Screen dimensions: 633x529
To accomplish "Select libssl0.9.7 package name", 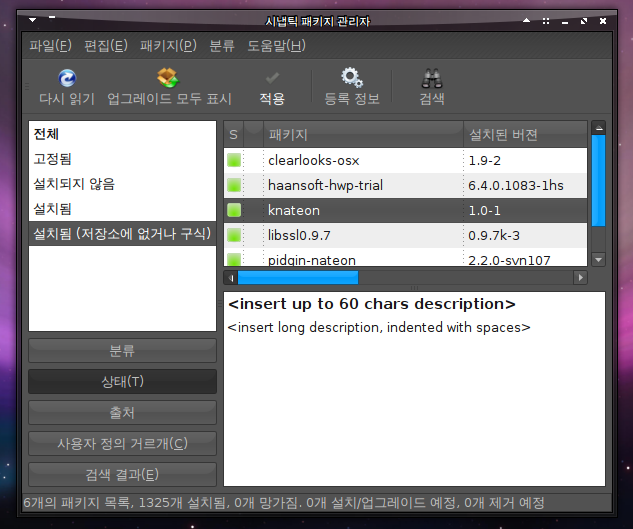I will pos(299,235).
